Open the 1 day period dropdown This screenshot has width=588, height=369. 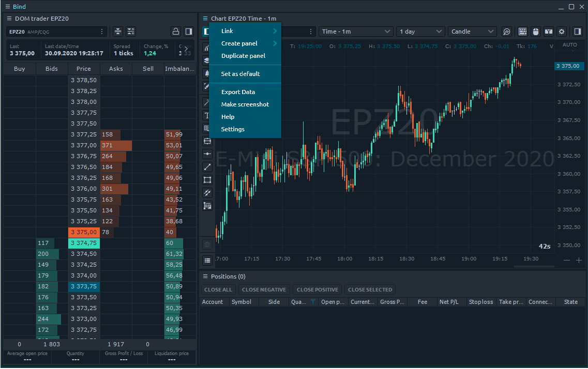[421, 32]
